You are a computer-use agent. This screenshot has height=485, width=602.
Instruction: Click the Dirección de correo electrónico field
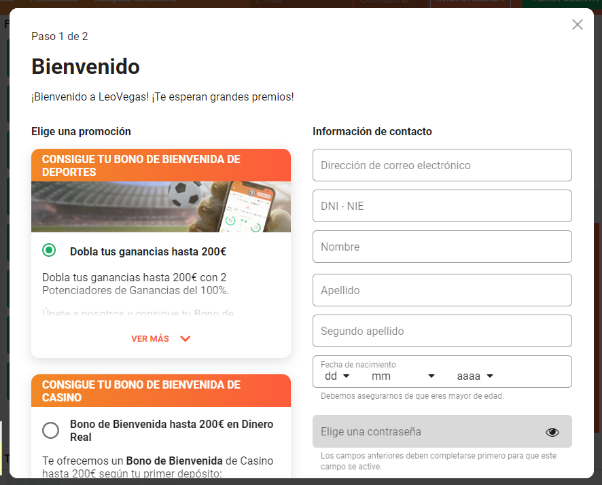click(x=441, y=165)
